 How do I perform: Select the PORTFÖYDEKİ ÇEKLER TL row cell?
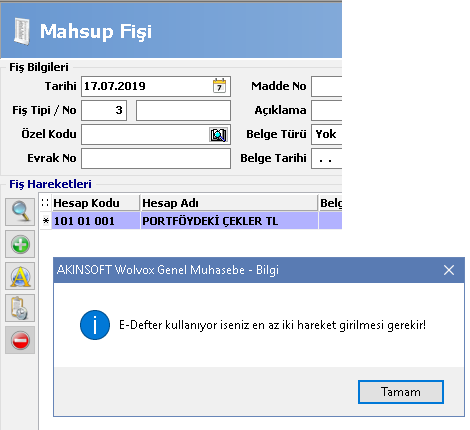click(x=229, y=221)
